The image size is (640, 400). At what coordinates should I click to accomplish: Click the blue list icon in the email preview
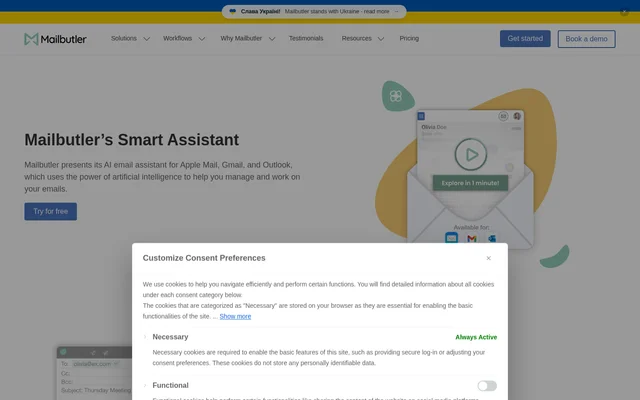coord(421,116)
